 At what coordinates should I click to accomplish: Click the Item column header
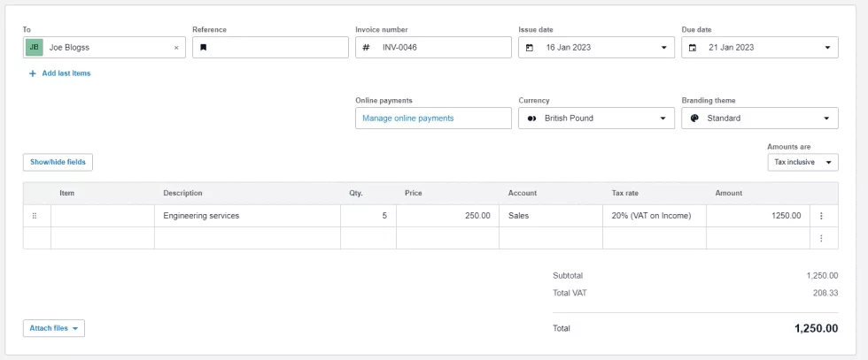(67, 194)
